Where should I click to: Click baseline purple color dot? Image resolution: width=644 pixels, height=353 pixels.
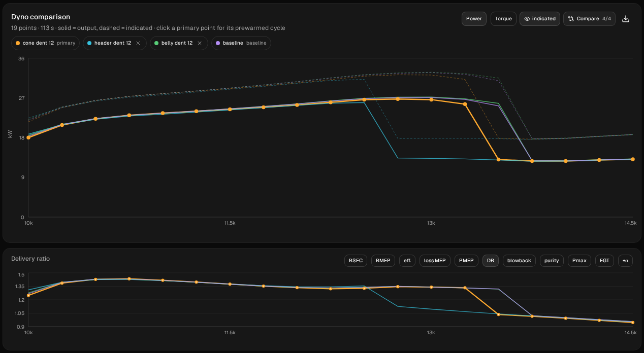pos(218,43)
